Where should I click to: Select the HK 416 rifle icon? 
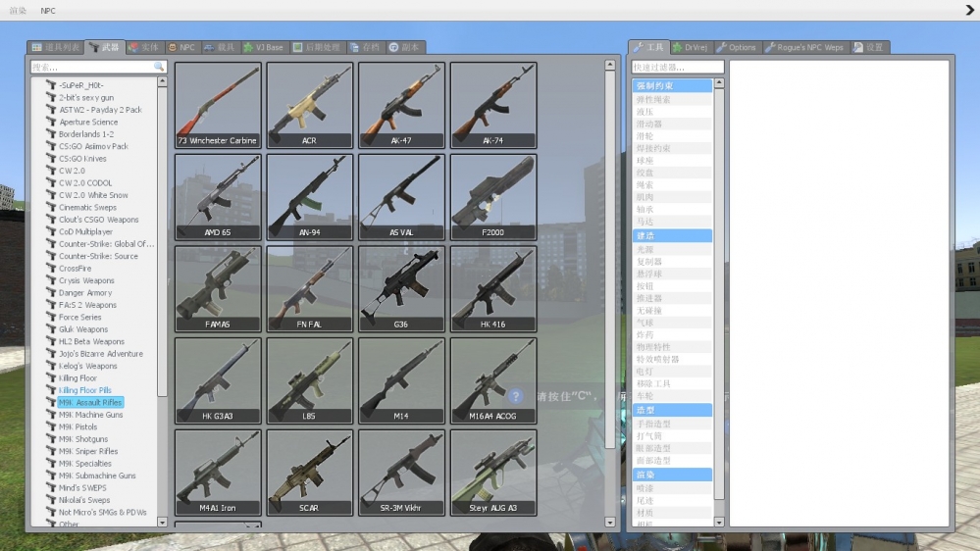pyautogui.click(x=493, y=288)
